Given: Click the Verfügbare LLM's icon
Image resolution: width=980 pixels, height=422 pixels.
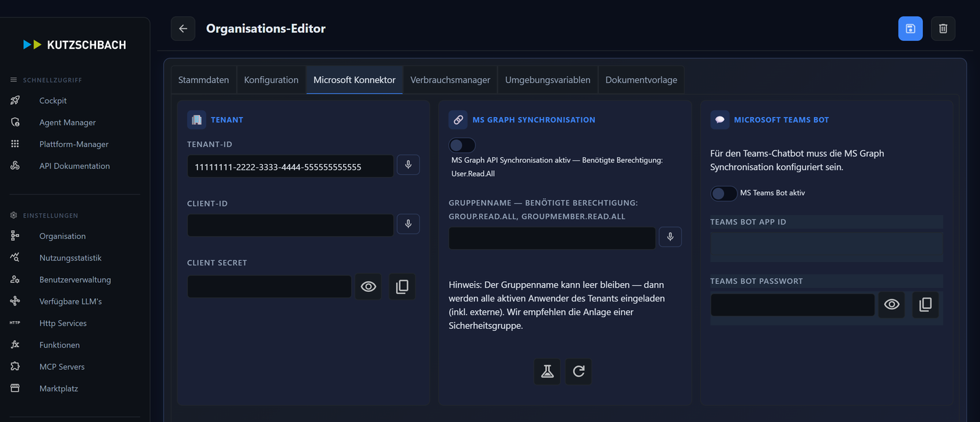Looking at the screenshot, I should (x=15, y=302).
